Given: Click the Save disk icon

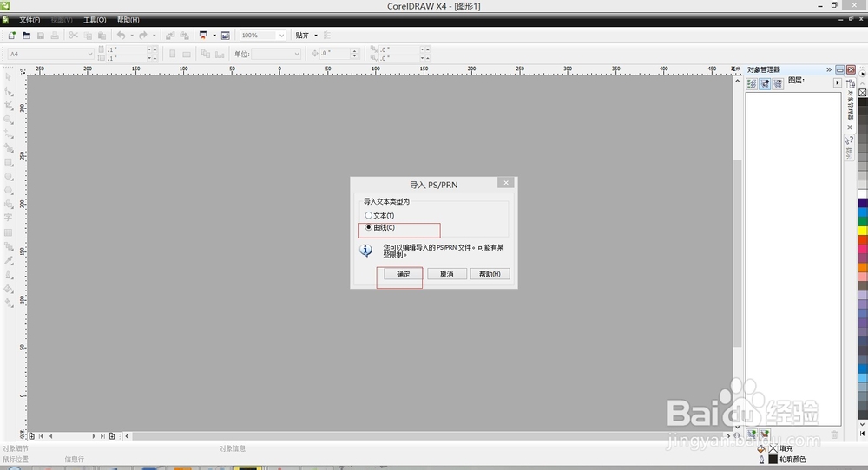Looking at the screenshot, I should (x=41, y=36).
